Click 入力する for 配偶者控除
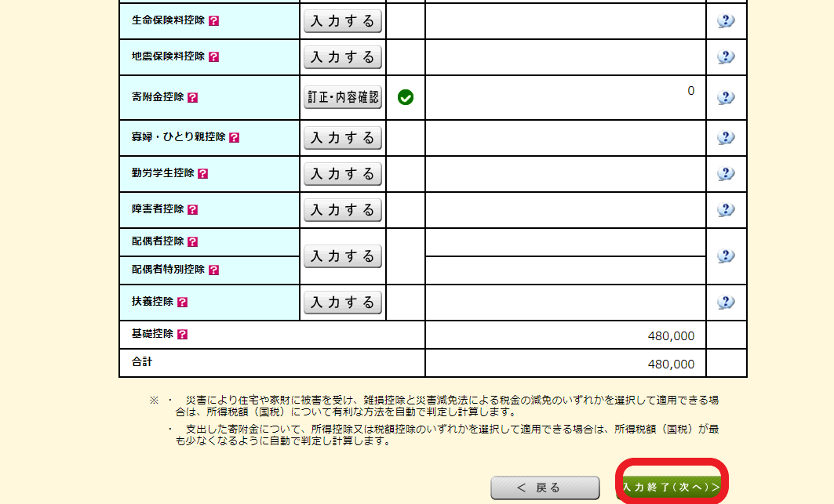 (x=343, y=257)
